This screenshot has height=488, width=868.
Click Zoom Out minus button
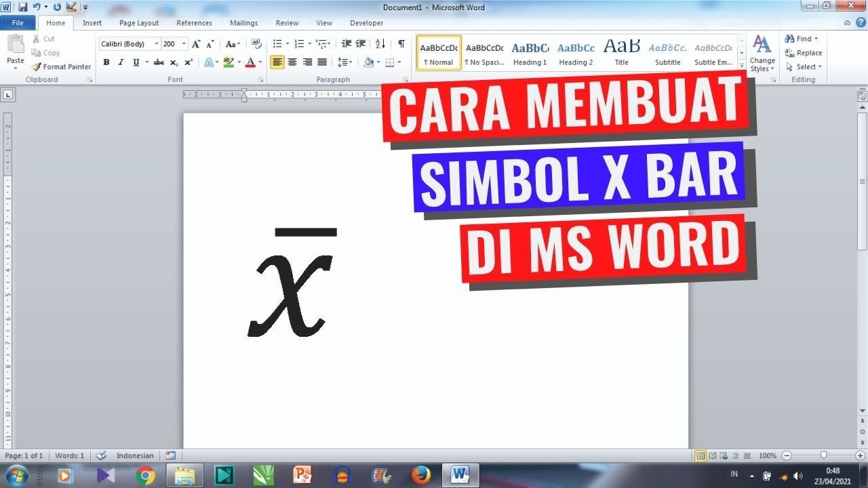click(787, 456)
